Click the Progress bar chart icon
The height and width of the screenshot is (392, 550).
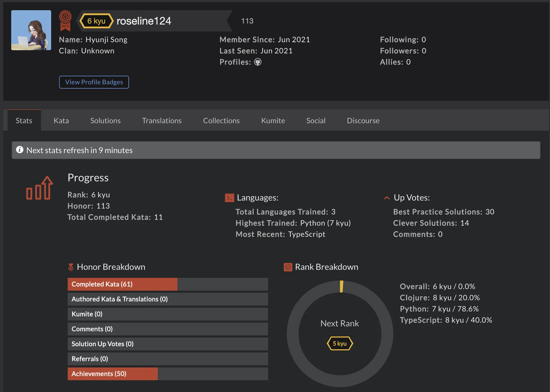(x=39, y=188)
